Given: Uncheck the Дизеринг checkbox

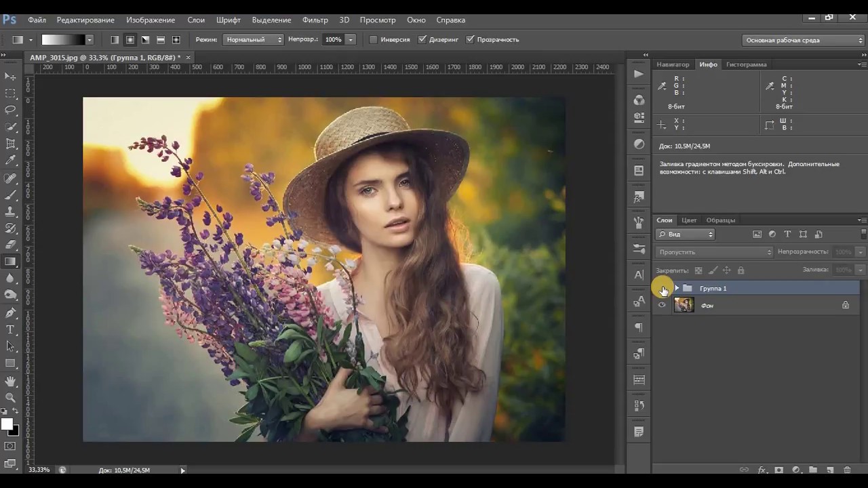Looking at the screenshot, I should (x=422, y=40).
